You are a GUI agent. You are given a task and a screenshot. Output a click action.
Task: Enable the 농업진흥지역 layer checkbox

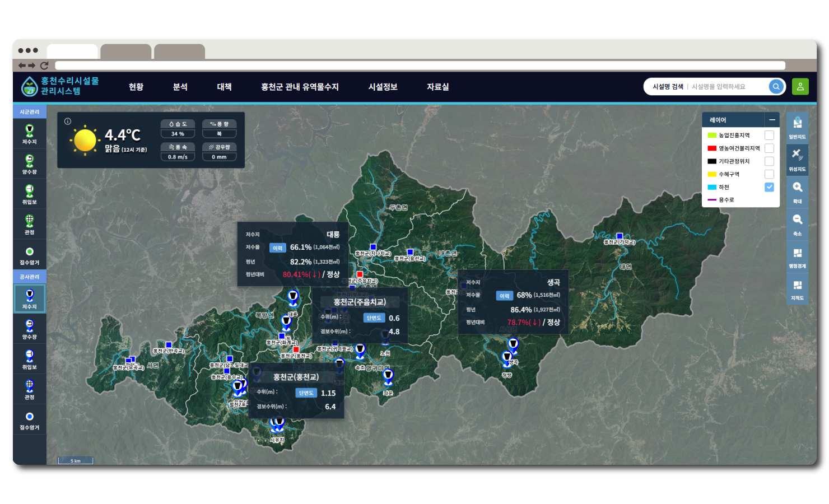coord(769,135)
